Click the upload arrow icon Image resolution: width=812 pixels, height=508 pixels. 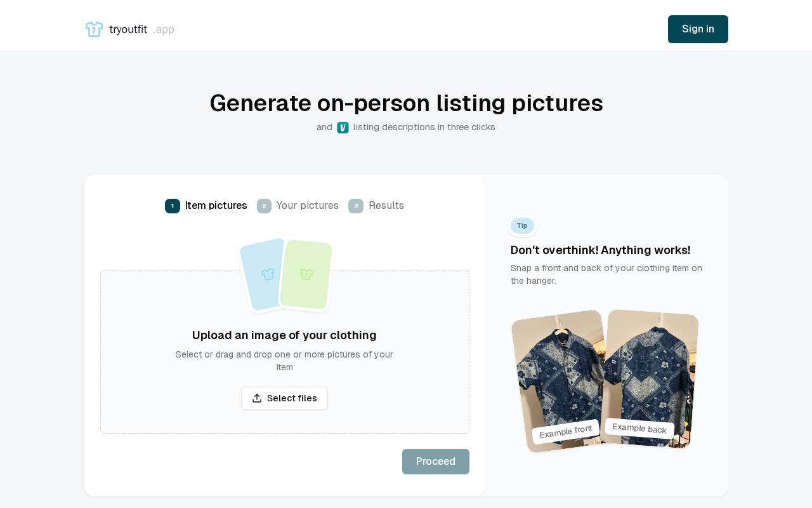pyautogui.click(x=257, y=398)
